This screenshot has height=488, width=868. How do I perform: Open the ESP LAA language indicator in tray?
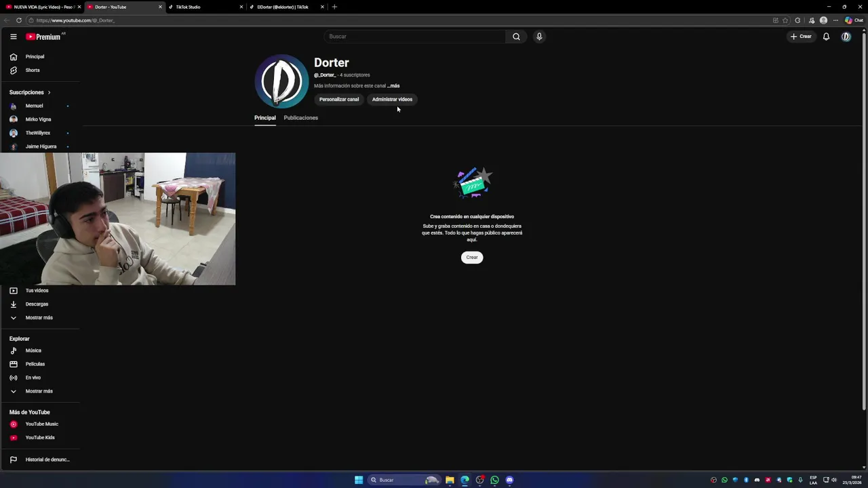[813, 481]
